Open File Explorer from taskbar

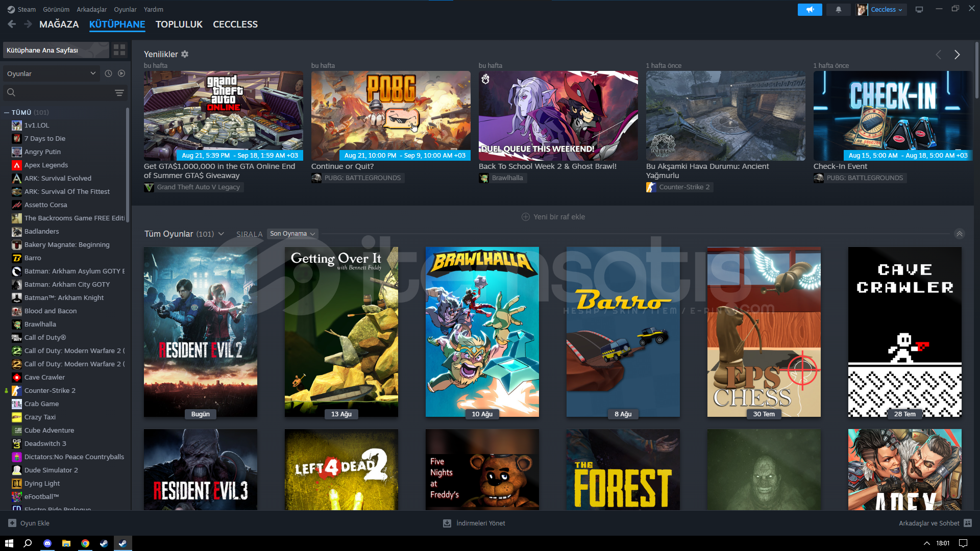tap(66, 543)
